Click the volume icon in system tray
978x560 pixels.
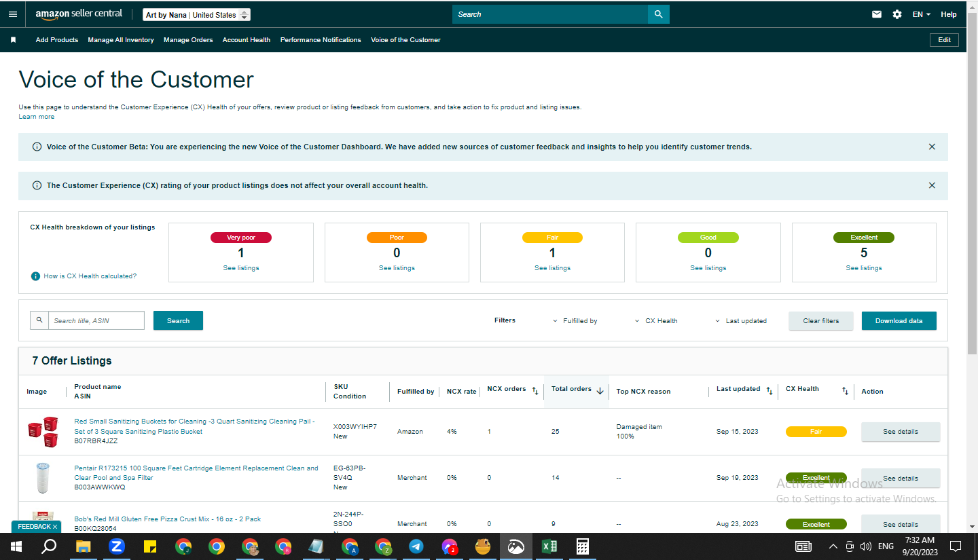pos(865,546)
